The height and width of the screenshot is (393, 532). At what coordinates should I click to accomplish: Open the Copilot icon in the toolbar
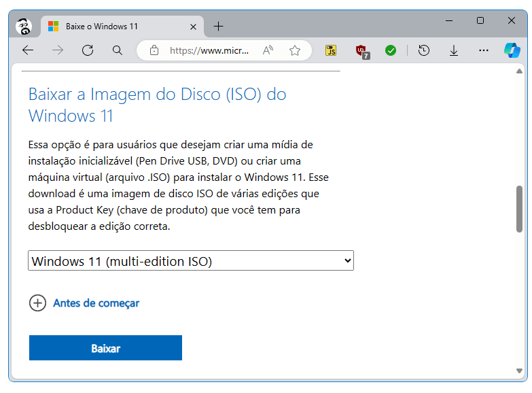click(512, 50)
